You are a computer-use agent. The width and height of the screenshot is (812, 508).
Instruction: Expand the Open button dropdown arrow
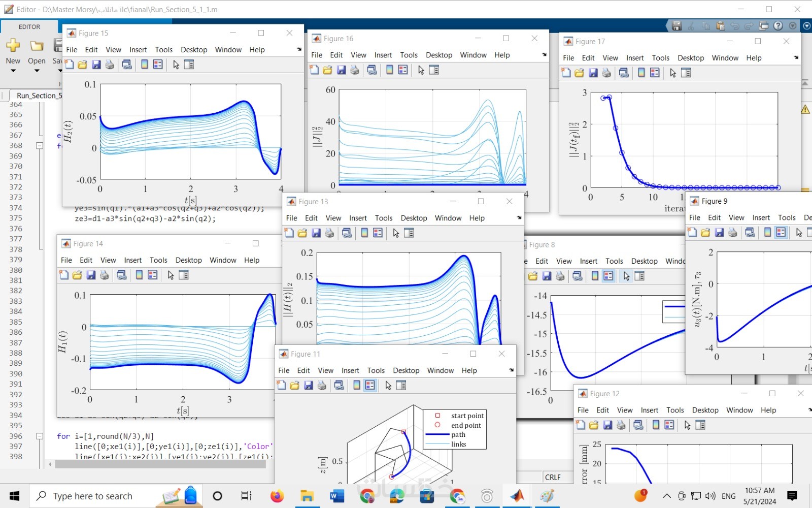[x=37, y=71]
